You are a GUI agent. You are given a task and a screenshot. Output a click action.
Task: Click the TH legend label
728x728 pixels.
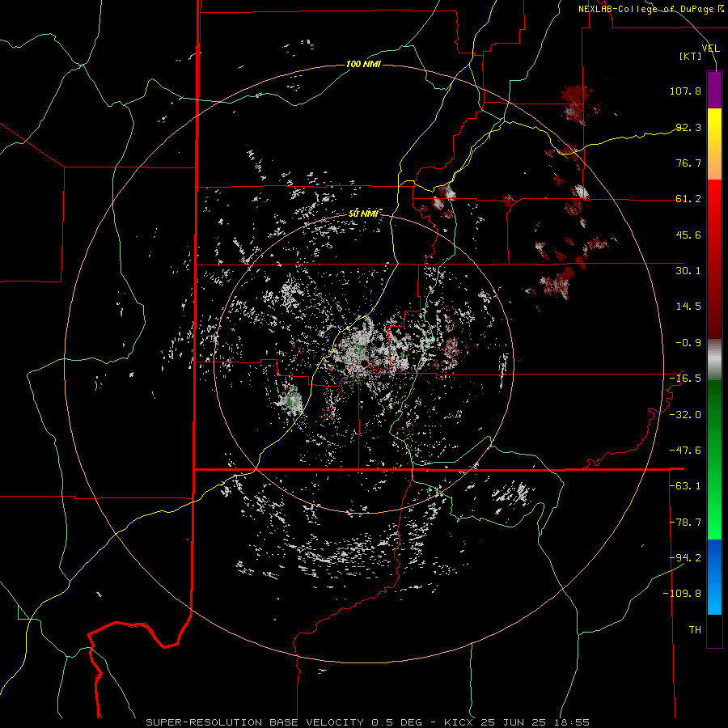(695, 630)
